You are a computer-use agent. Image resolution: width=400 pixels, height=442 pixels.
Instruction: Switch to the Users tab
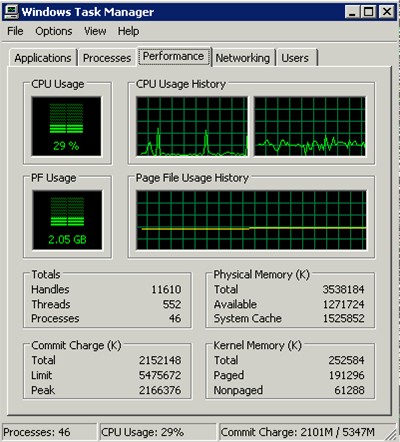pyautogui.click(x=295, y=58)
